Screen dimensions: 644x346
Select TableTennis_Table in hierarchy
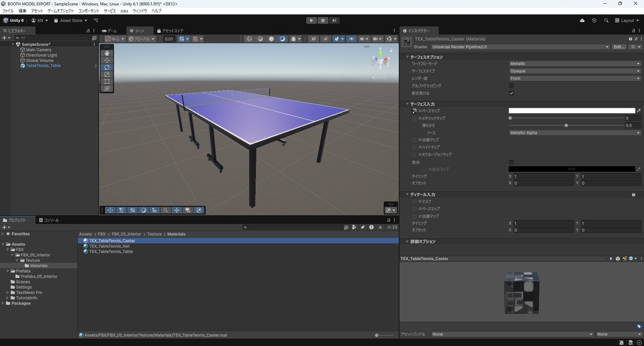click(43, 66)
